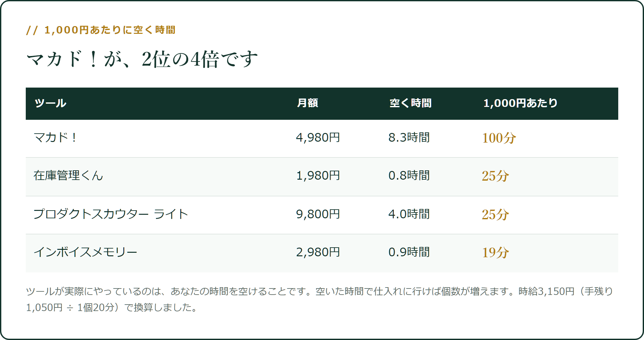The width and height of the screenshot is (644, 340).
Task: Click the footnote starting ツールが実際にやっている
Action: pos(319,299)
